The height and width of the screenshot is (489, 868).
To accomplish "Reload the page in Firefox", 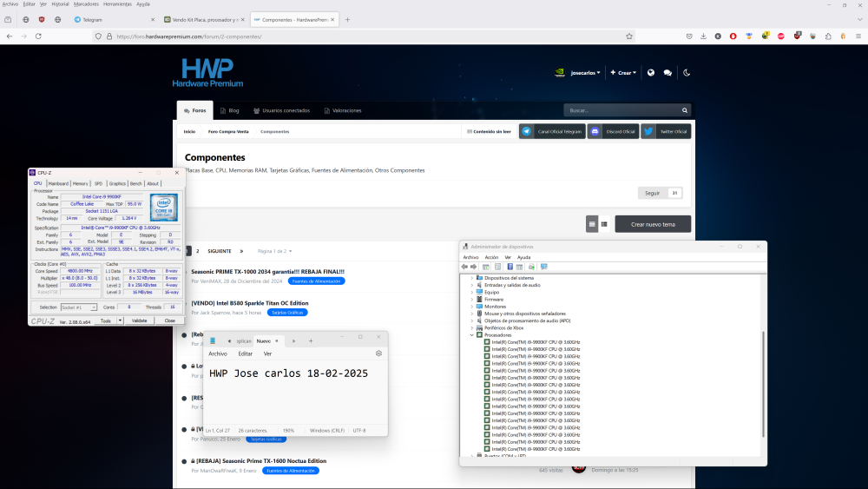I will point(38,36).
